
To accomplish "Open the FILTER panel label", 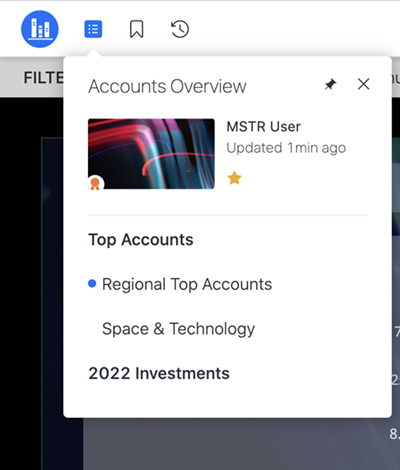I will coord(43,78).
